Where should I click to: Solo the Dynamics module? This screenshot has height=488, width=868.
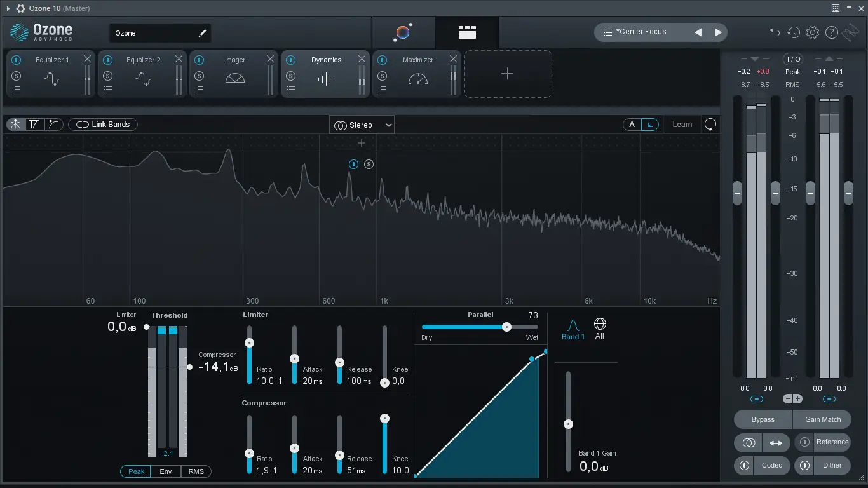[291, 74]
